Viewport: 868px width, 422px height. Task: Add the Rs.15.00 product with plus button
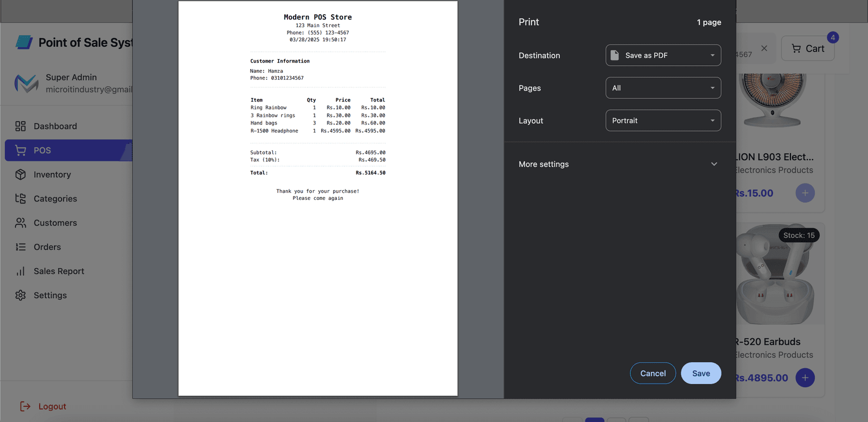pos(805,193)
